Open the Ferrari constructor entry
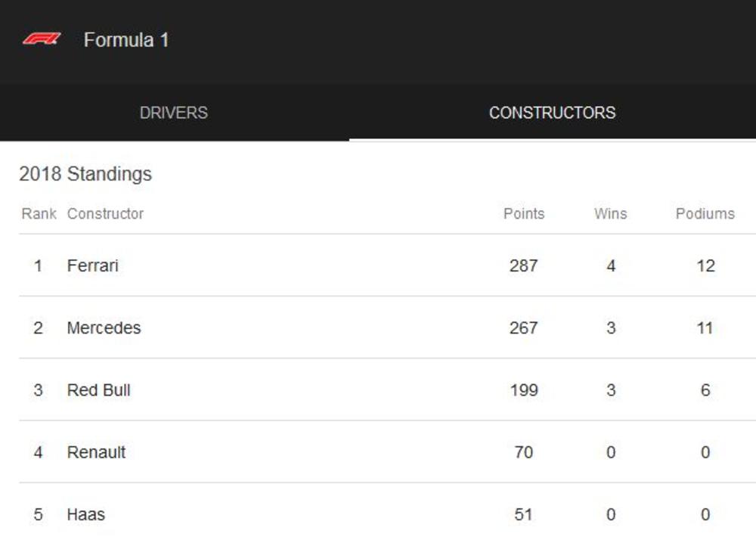 [x=93, y=265]
